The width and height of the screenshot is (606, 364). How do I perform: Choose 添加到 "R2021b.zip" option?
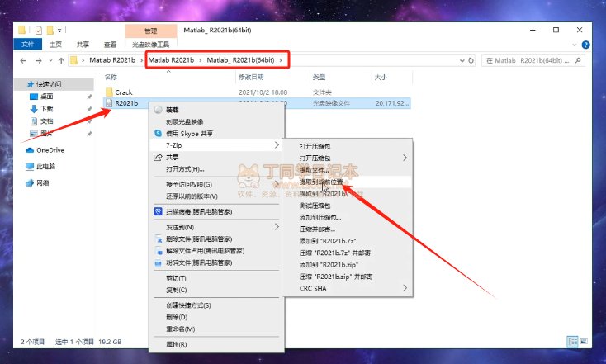[x=329, y=265]
